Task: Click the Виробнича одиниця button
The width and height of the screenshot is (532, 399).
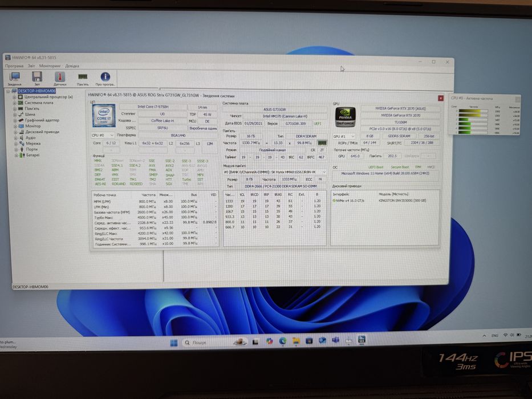Action: click(203, 128)
